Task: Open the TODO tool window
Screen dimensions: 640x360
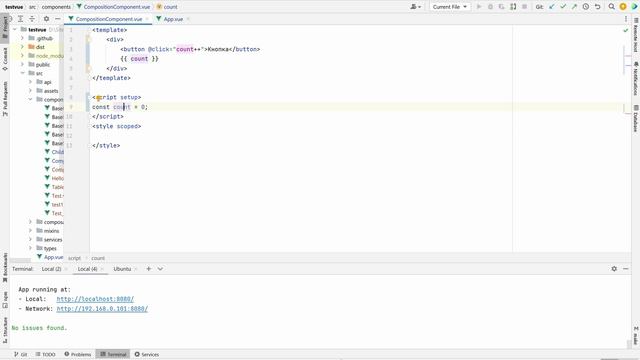Action: click(x=45, y=354)
